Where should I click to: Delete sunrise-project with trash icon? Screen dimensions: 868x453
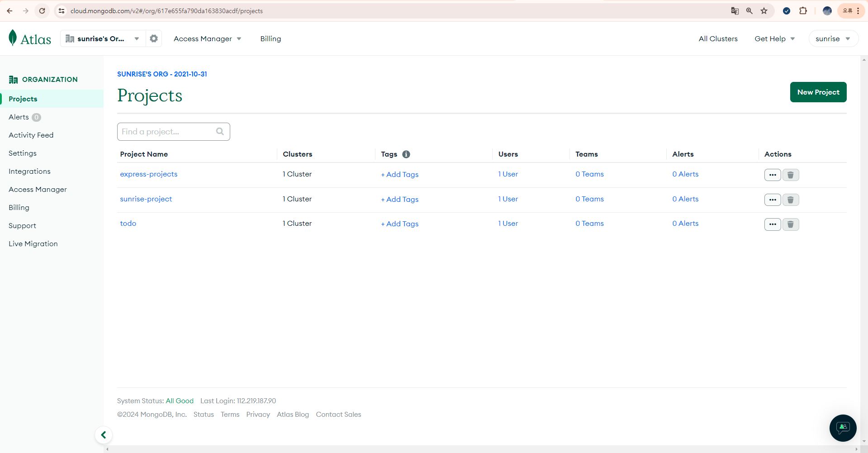tap(791, 200)
